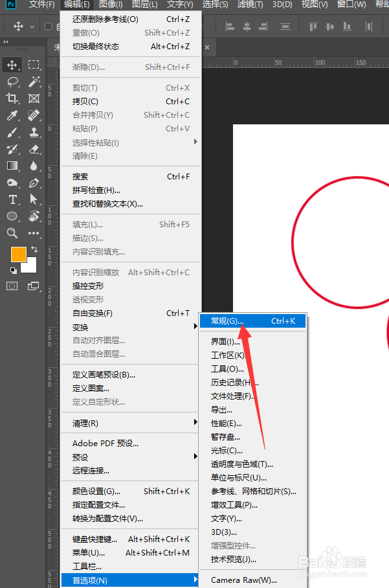Select the Spot Healing Brush tool

[34, 115]
